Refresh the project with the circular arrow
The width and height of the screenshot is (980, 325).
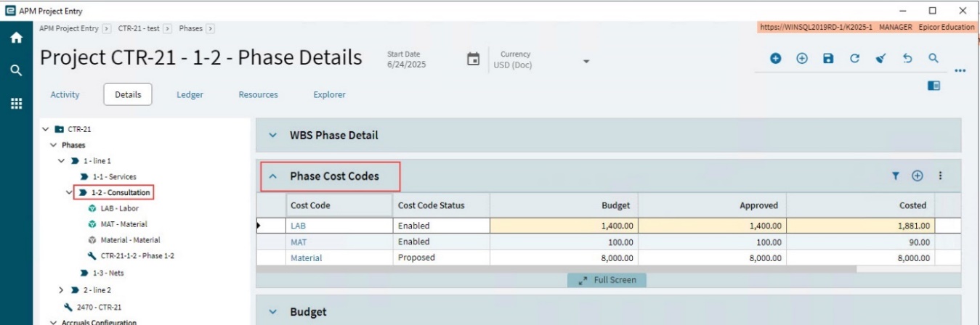click(x=855, y=59)
